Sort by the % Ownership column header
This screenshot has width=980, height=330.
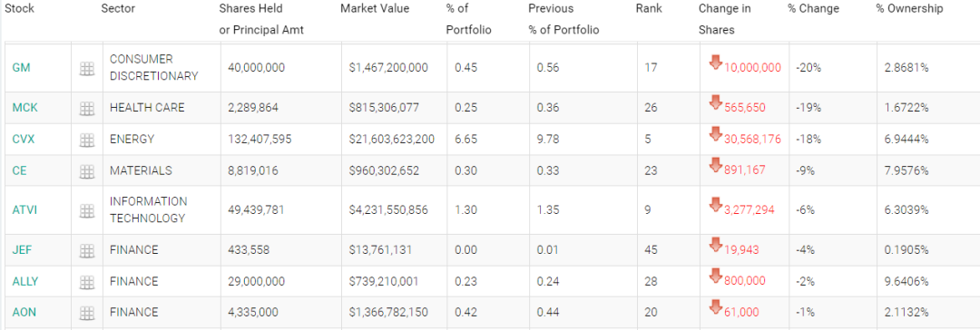pos(909,9)
